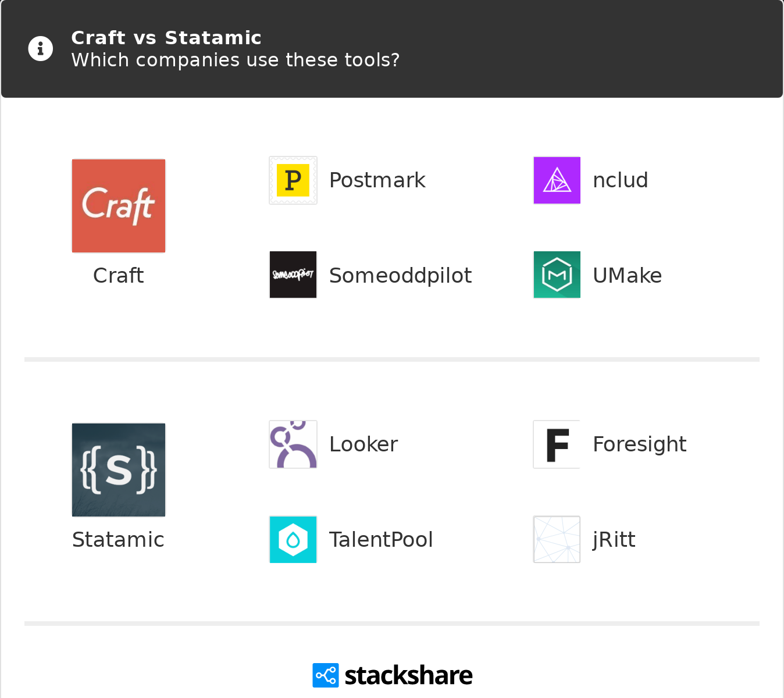Select the teal TalentPool droplet icon
Screen dimensions: 784x698
(x=293, y=539)
